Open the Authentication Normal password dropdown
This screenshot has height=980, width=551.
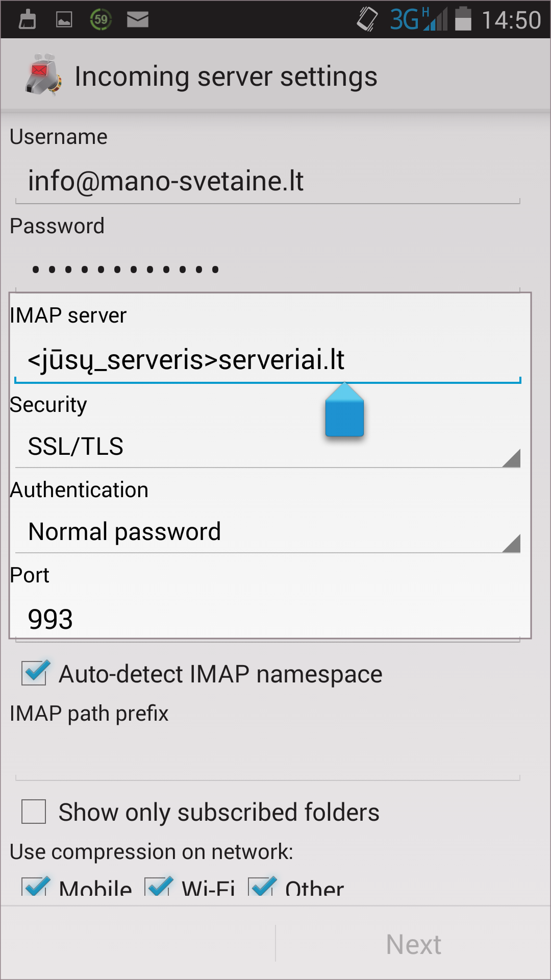pos(267,532)
